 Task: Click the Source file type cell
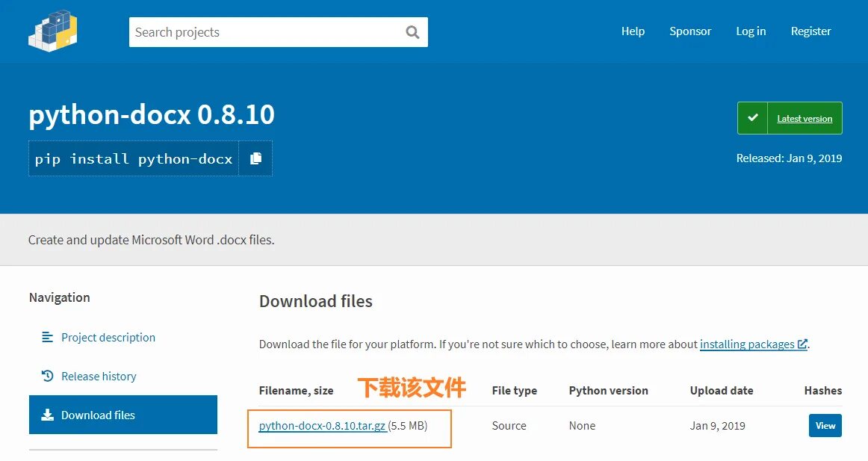pyautogui.click(x=509, y=426)
